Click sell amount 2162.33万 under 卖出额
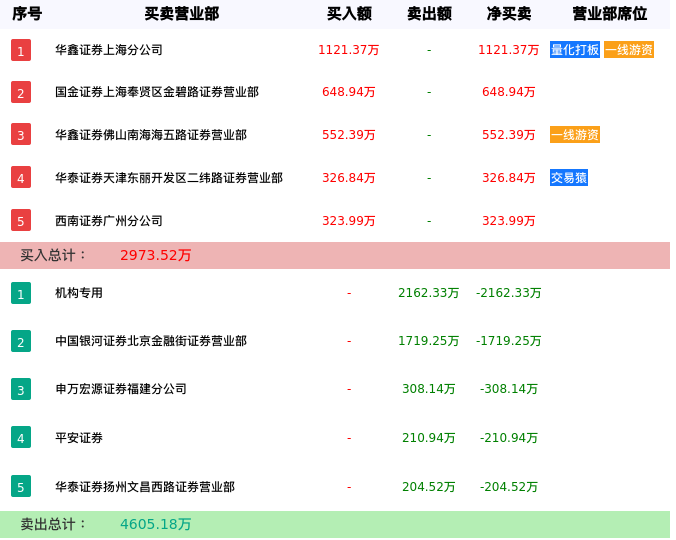676x540 pixels. click(x=429, y=293)
